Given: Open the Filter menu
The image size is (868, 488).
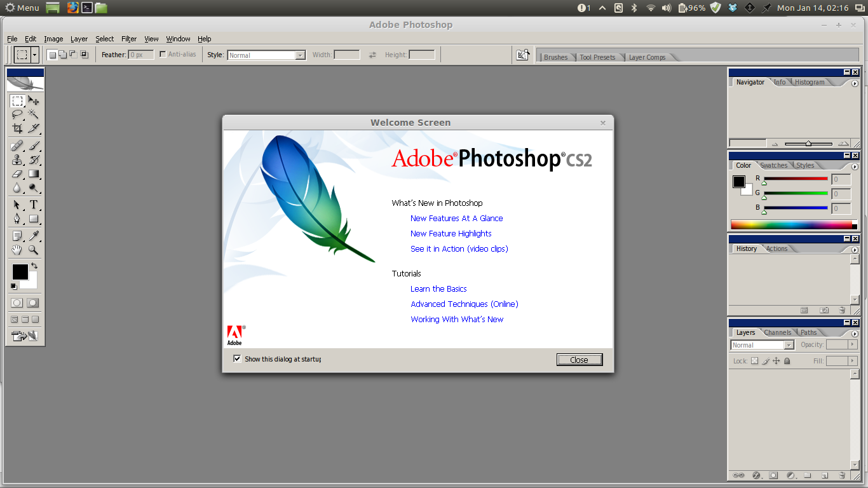Looking at the screenshot, I should (129, 39).
